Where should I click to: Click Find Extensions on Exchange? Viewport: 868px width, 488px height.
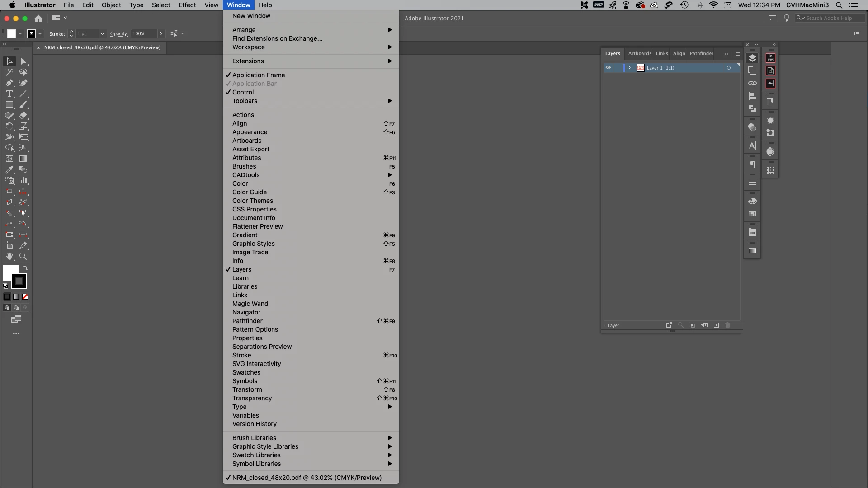pyautogui.click(x=277, y=38)
